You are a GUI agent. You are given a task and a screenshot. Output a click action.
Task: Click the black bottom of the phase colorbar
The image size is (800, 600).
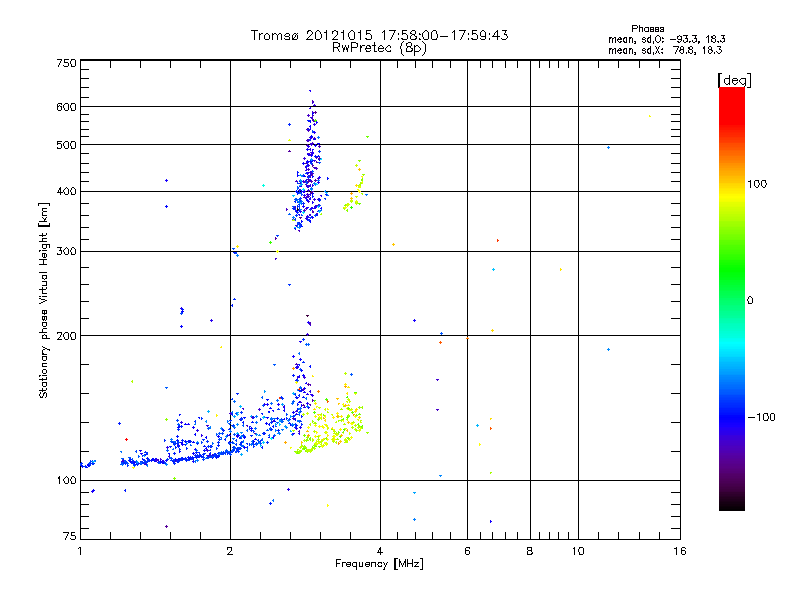click(732, 503)
